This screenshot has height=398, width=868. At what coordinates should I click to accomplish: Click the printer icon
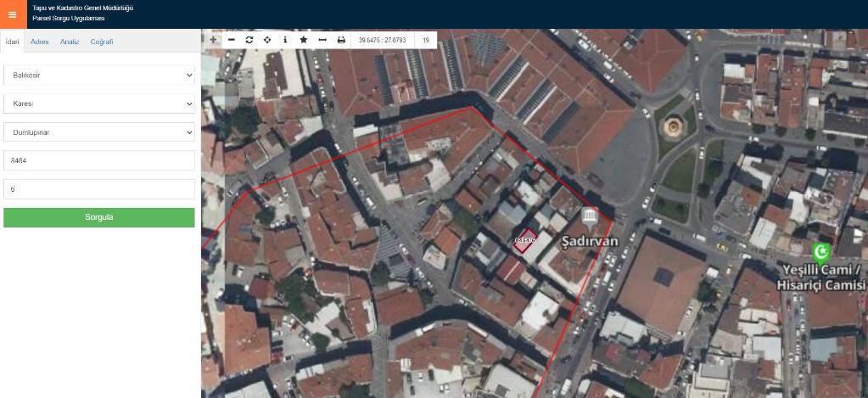(x=341, y=40)
